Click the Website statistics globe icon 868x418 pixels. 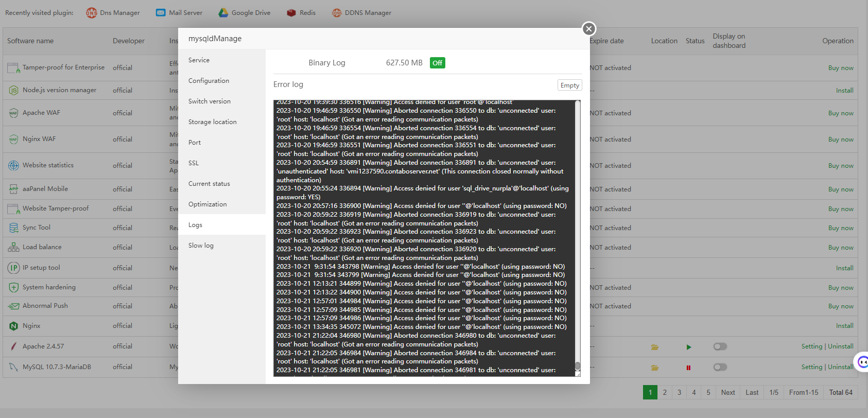pos(13,166)
